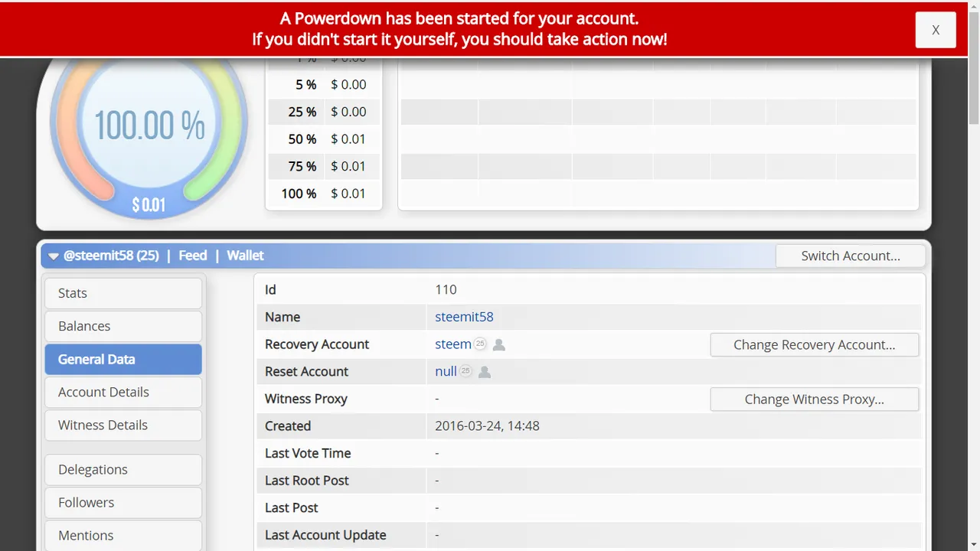The width and height of the screenshot is (980, 551).
Task: Click the reputation 25 badge beside null
Action: (465, 371)
